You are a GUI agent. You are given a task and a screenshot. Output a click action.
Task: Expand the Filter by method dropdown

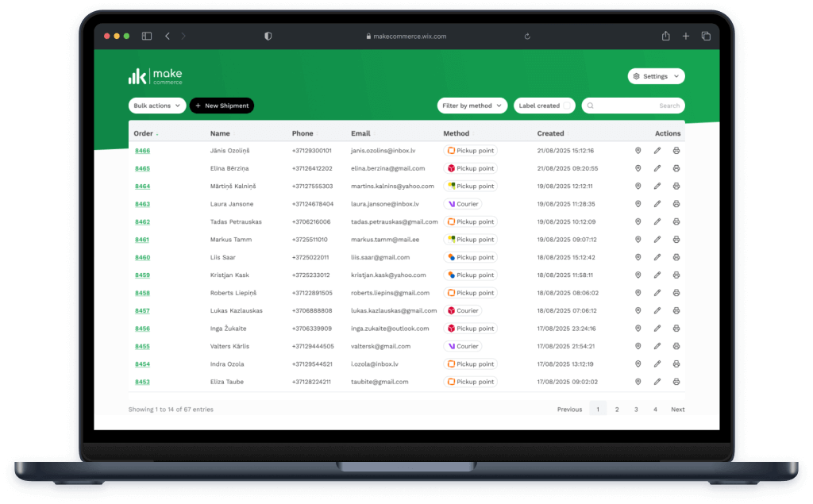pyautogui.click(x=472, y=106)
